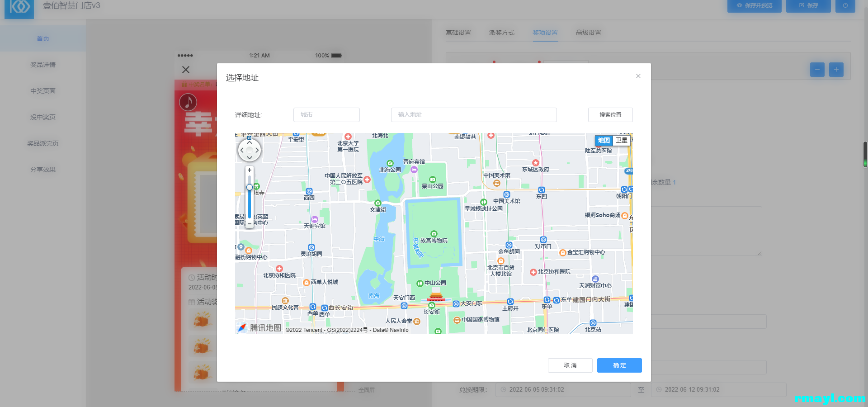868x407 pixels.
Task: Select 没中奖页 in the left sidebar
Action: [x=43, y=117]
